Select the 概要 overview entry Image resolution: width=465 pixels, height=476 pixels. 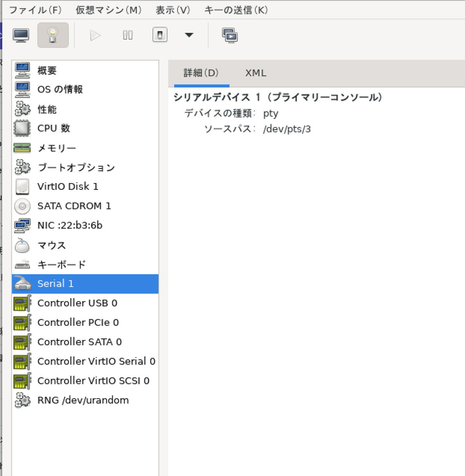click(x=47, y=70)
